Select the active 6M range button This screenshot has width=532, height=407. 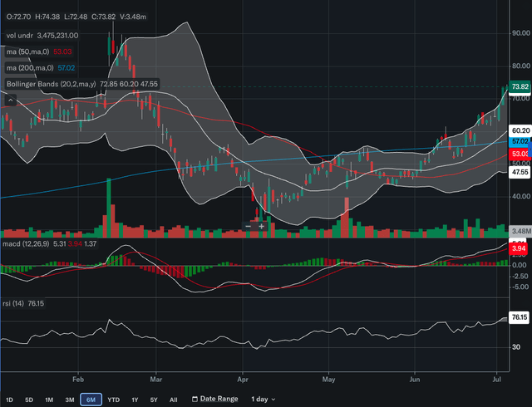coord(91,399)
